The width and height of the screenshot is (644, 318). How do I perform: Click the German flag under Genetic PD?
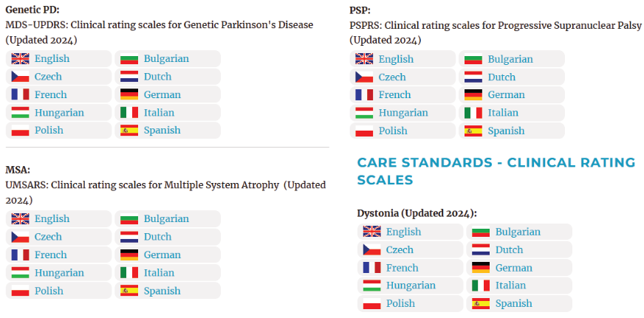pos(129,94)
